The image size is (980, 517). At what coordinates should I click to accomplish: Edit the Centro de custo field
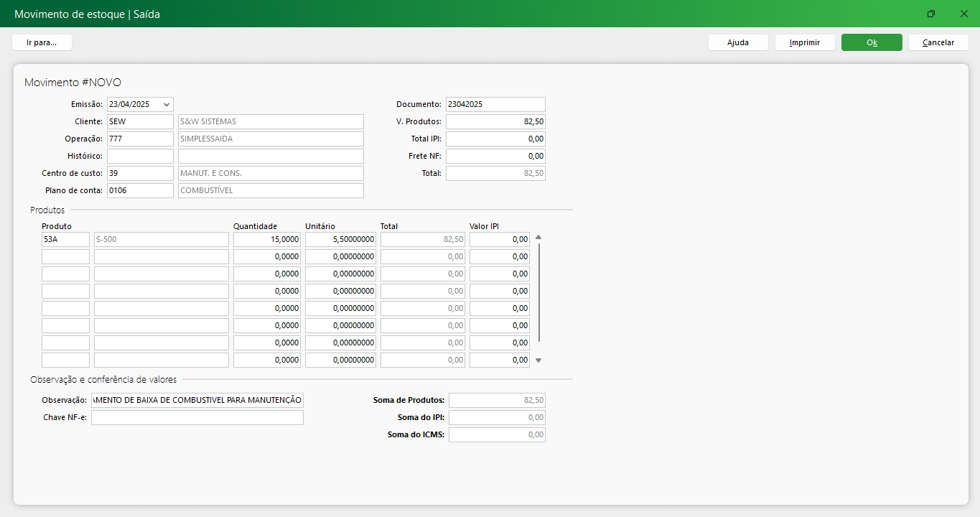pos(140,173)
